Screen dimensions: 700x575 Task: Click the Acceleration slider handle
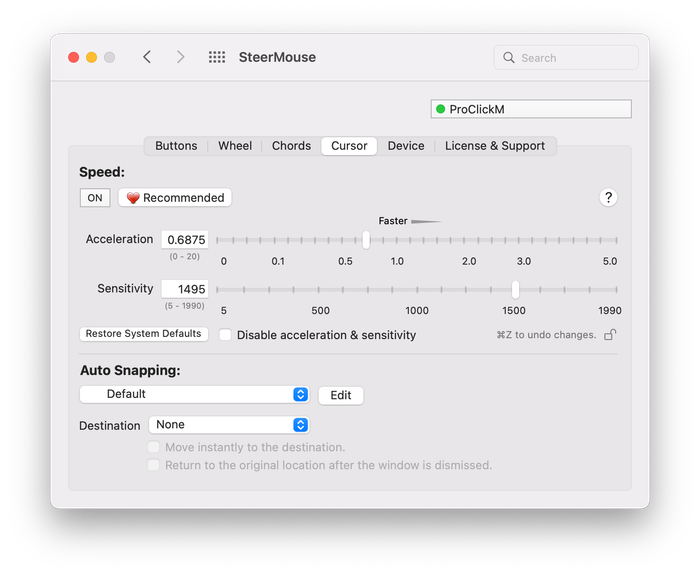click(x=366, y=240)
